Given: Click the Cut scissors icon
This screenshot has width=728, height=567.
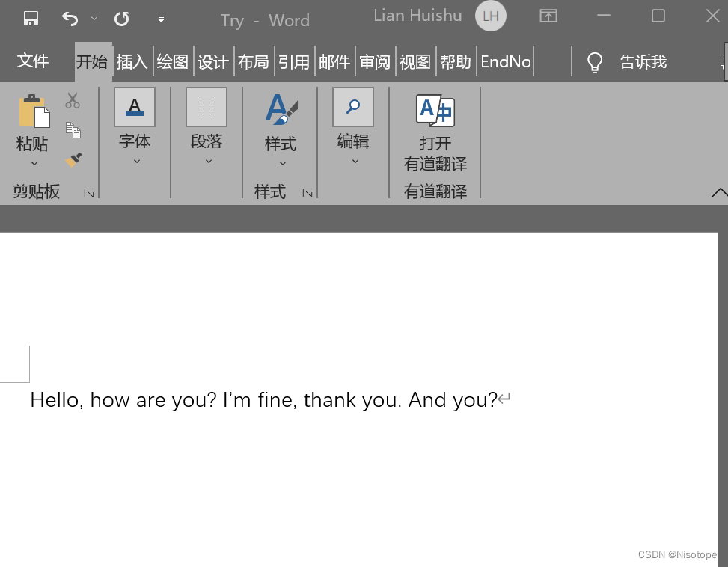Looking at the screenshot, I should pyautogui.click(x=73, y=100).
